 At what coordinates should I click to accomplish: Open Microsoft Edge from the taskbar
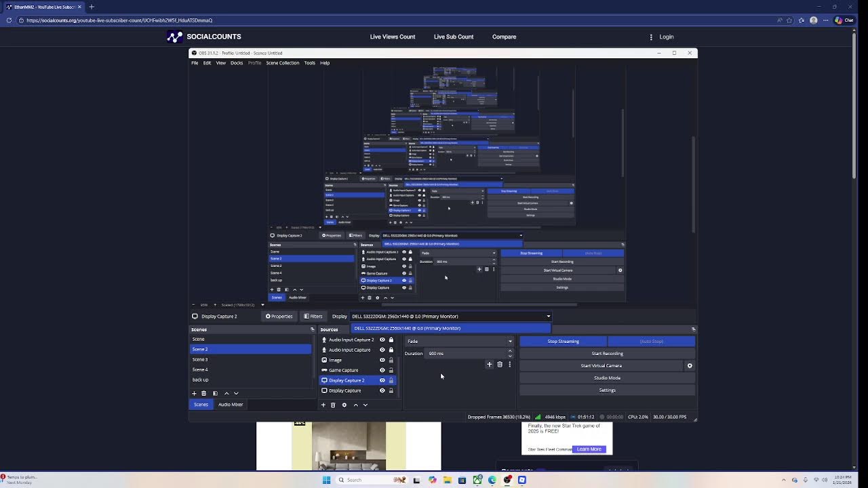click(x=492, y=480)
